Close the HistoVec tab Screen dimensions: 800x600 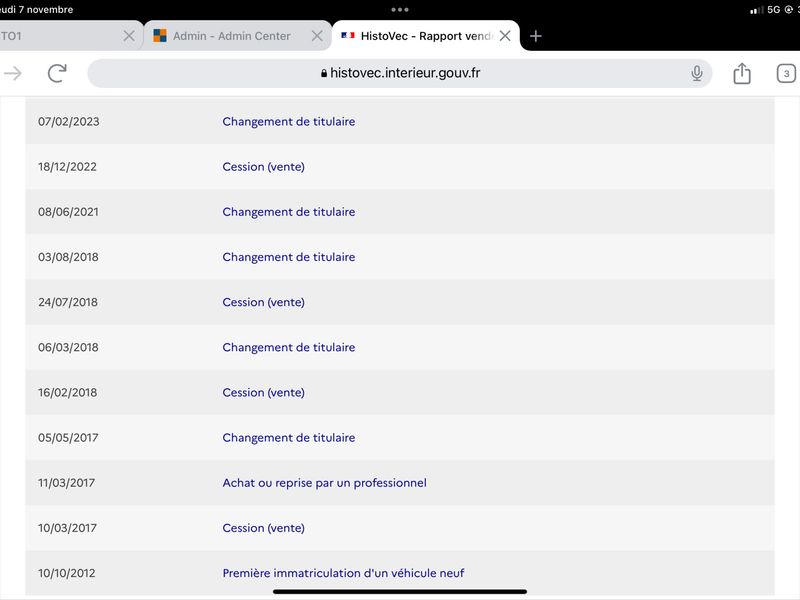coord(505,36)
